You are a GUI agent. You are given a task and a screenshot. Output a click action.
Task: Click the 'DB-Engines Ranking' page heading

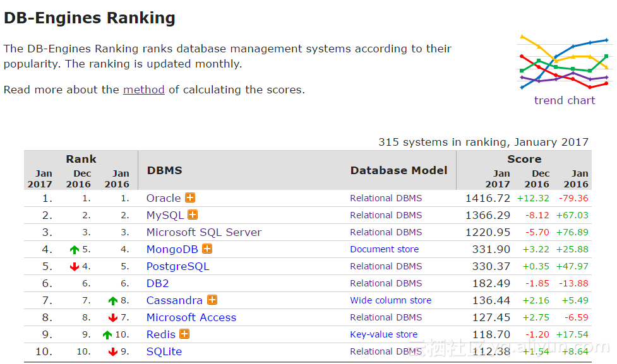90,18
